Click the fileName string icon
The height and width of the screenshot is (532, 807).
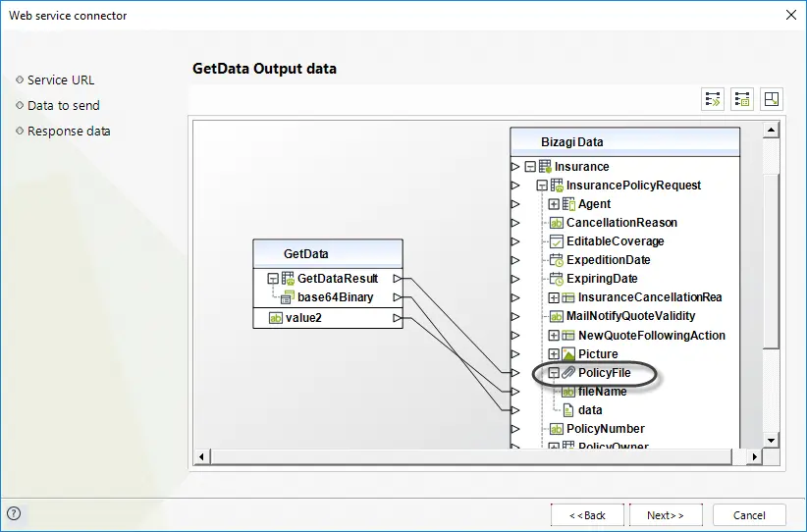[x=568, y=392]
